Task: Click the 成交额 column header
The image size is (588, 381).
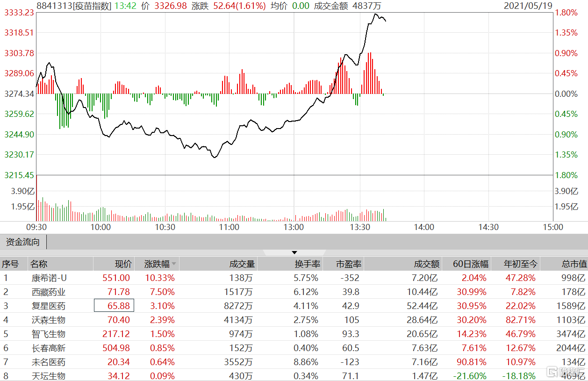Action: (x=427, y=264)
